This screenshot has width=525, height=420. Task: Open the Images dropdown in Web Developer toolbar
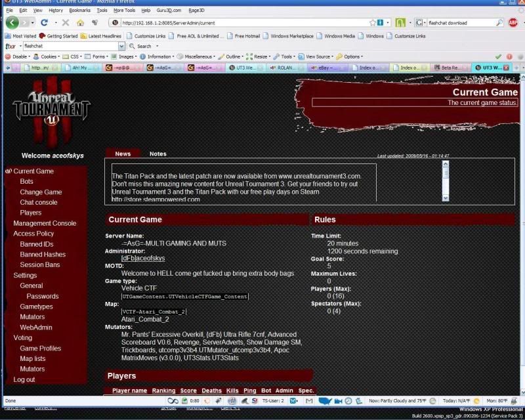click(x=124, y=56)
